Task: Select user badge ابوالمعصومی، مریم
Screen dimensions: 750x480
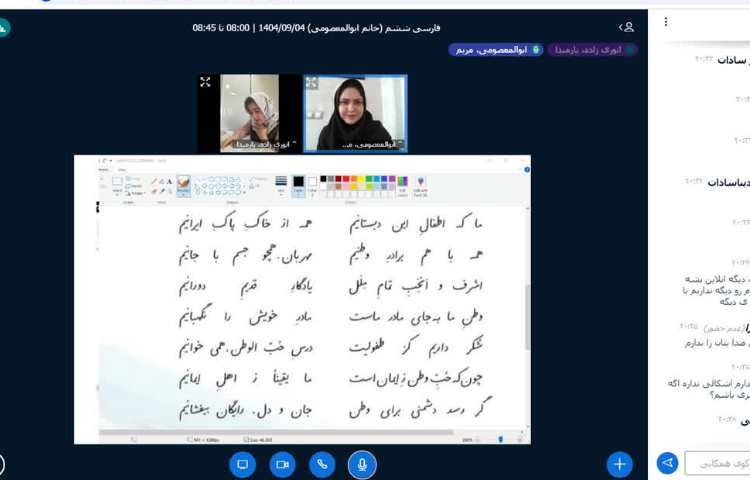Action: 496,50
